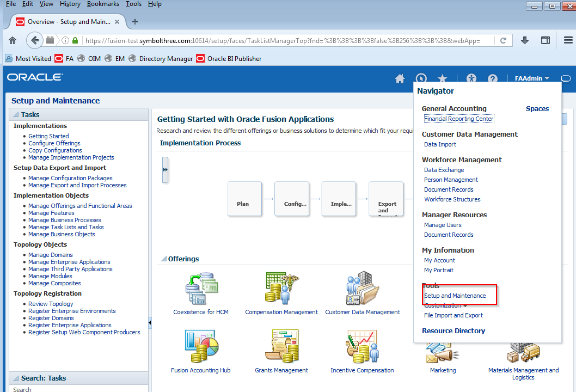Select the Compensation Management offering icon
Viewport: 576px width, 392px height.
[x=281, y=289]
